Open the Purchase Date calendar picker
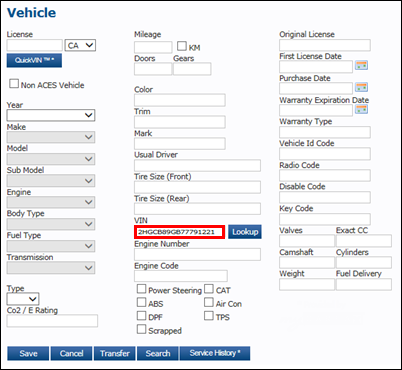402x370 pixels. pyautogui.click(x=361, y=87)
